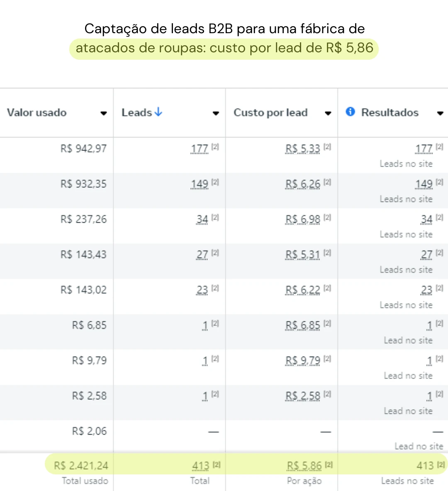
Task: Click the Leads sort arrow icon
Action: [158, 112]
